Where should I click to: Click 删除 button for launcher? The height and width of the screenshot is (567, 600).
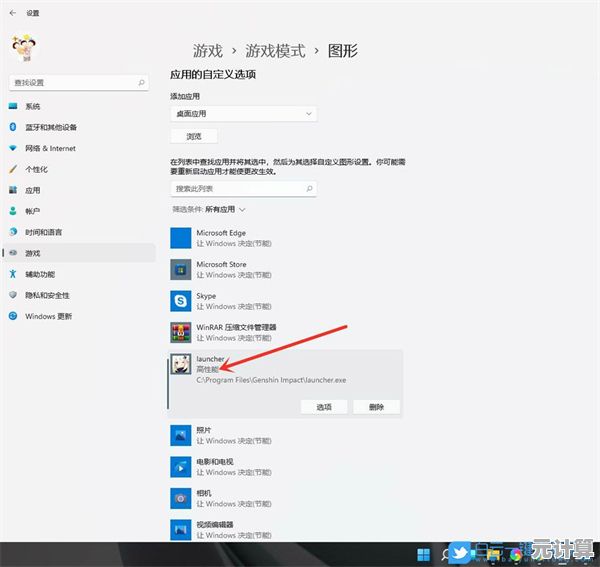pyautogui.click(x=377, y=407)
